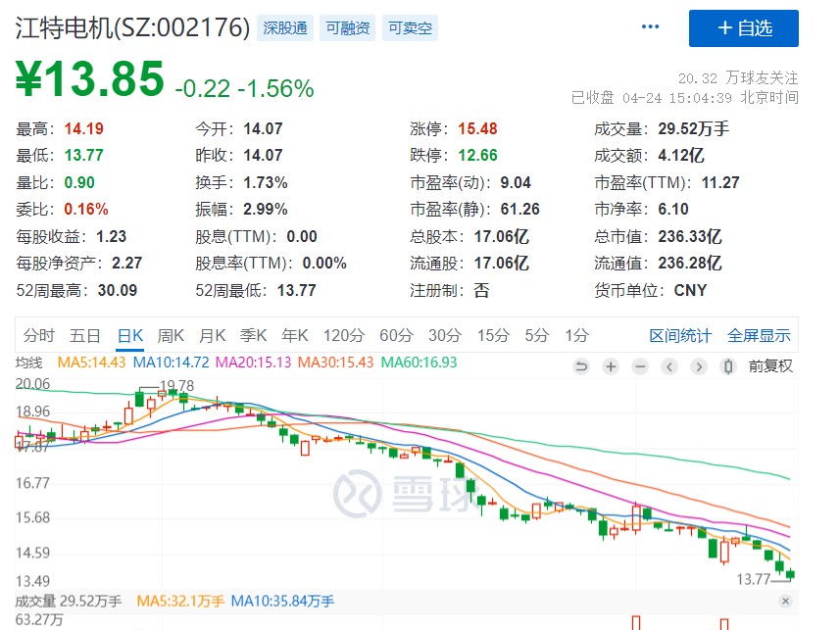This screenshot has width=840, height=630.
Task: Click the 跌停 value 12.66
Action: pos(477,156)
